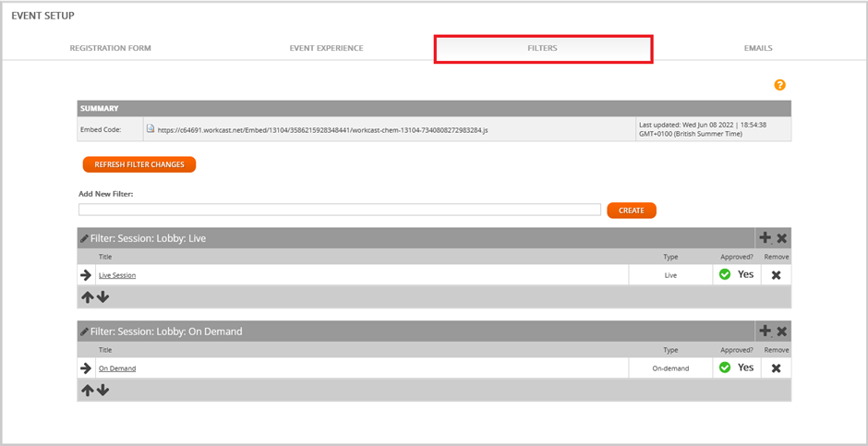Screen dimensions: 868x446
Task: Click the embed code document icon
Action: 150,128
